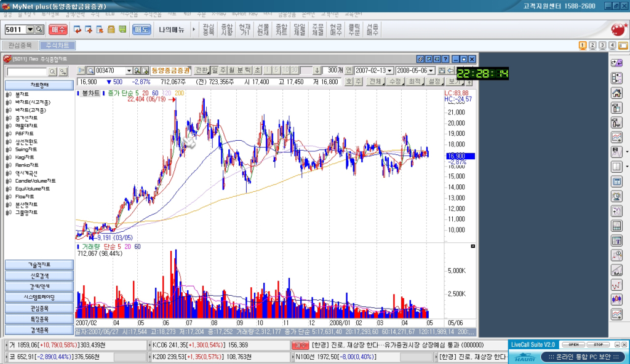The image size is (630, 364).
Task: Click the small red 매수 ticker button
Action: 300,345
